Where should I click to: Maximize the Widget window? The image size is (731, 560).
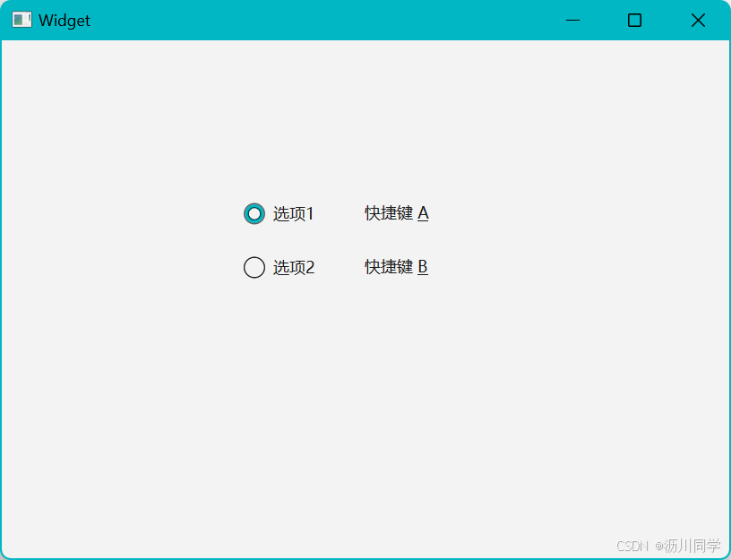tap(634, 20)
